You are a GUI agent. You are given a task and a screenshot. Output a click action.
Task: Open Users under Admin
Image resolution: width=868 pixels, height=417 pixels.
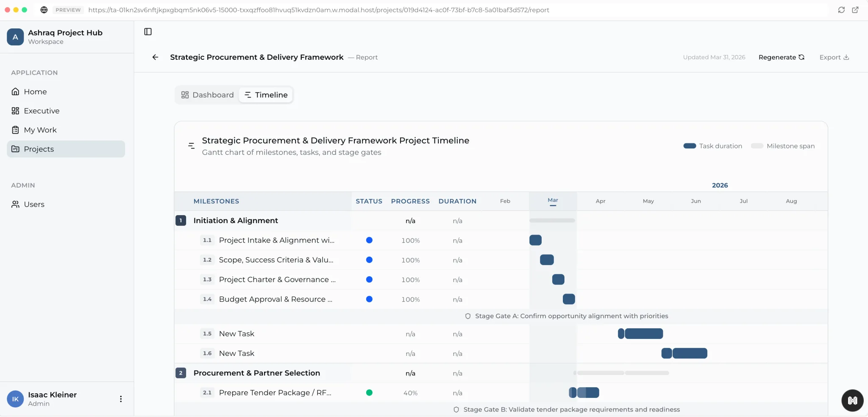(66, 204)
